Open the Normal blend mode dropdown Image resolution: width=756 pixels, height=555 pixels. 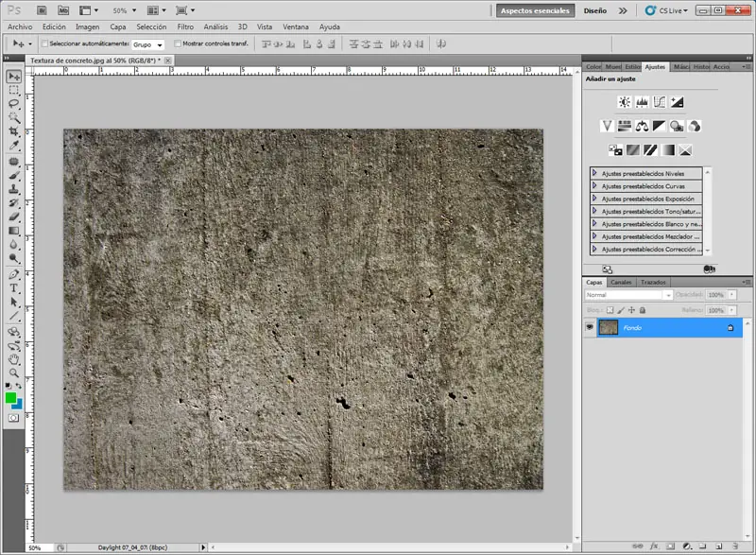628,295
